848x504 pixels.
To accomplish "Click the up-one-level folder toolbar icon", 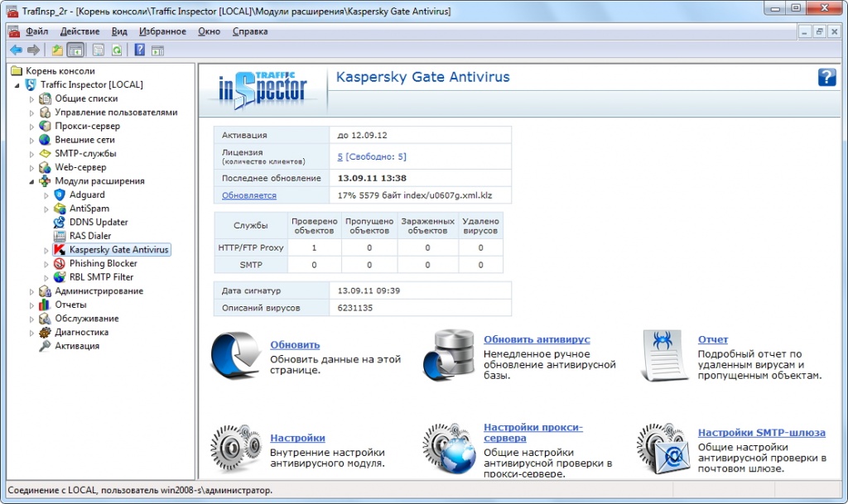I will [x=57, y=50].
